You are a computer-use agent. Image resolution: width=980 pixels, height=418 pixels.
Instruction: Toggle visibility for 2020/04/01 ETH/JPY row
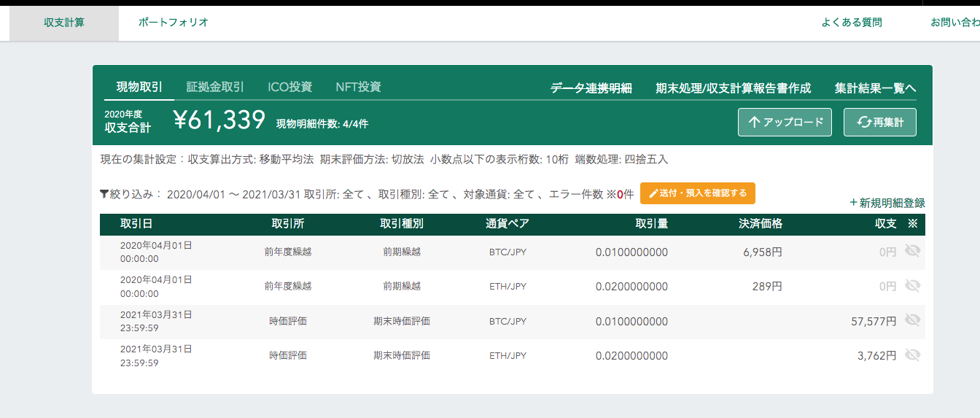point(911,286)
